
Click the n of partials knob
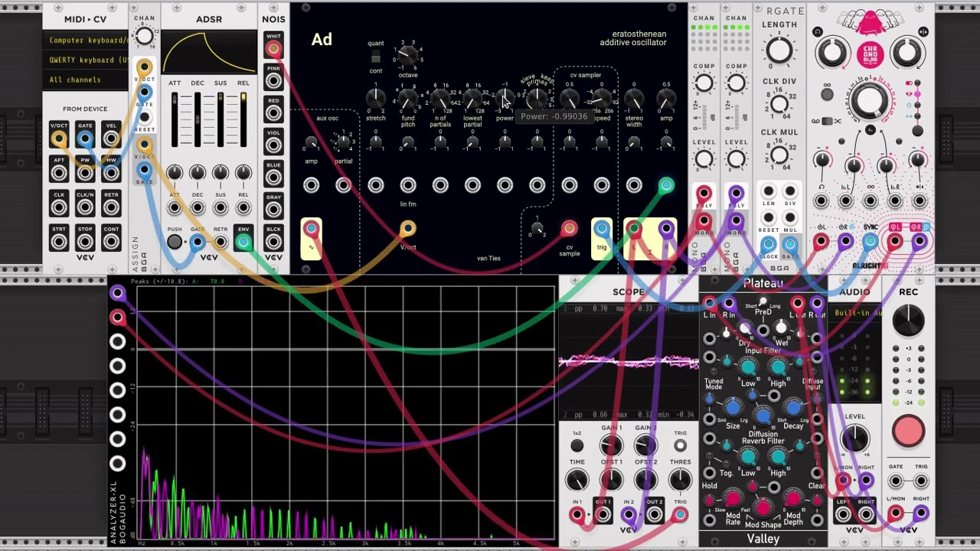(x=440, y=98)
